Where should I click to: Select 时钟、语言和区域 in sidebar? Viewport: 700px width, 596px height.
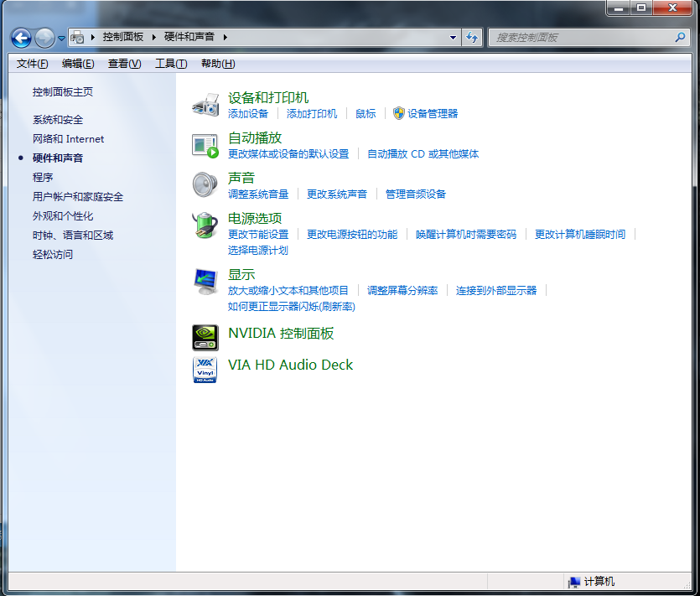pos(73,236)
